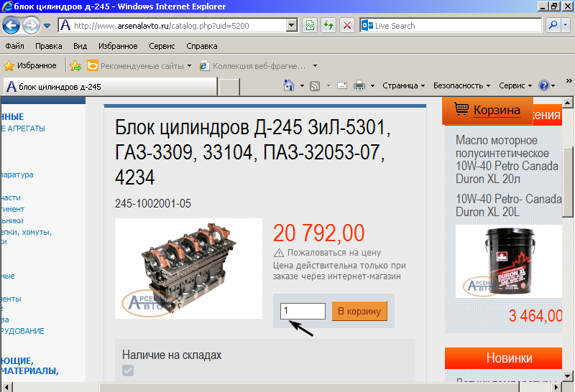
Task: Open the Избранное menu in menu bar
Action: tap(118, 46)
